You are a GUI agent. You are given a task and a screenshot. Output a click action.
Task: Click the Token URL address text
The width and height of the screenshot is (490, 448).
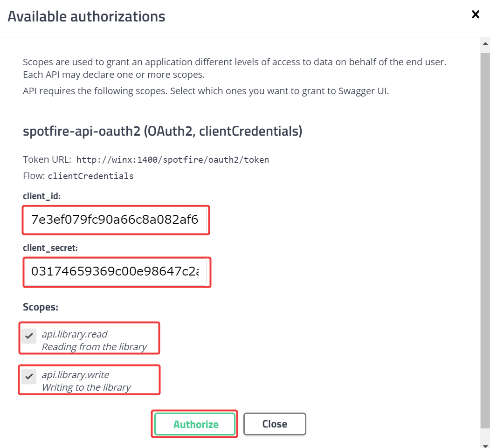point(173,160)
